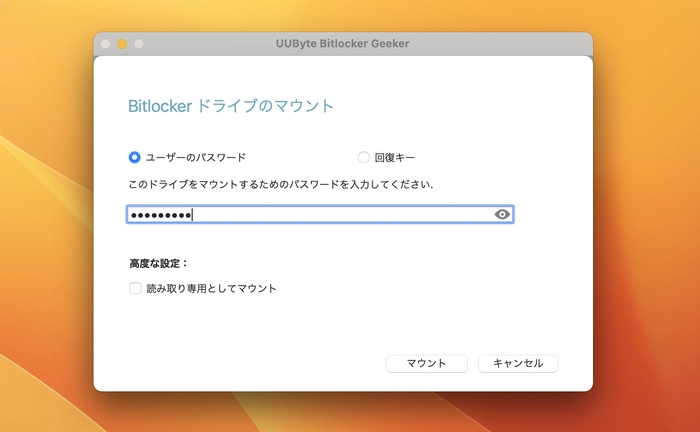The width and height of the screenshot is (700, 432).
Task: Click the マウント button
Action: (426, 363)
